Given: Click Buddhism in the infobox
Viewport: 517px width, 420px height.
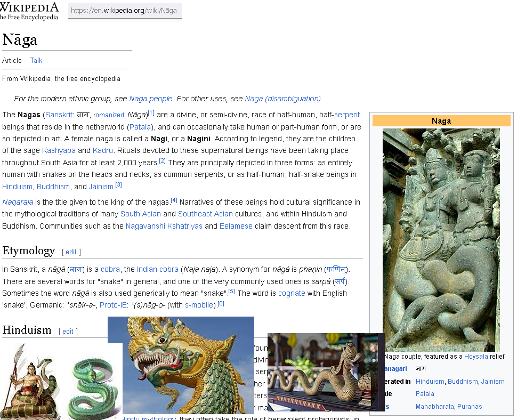Looking at the screenshot, I should click(463, 382).
